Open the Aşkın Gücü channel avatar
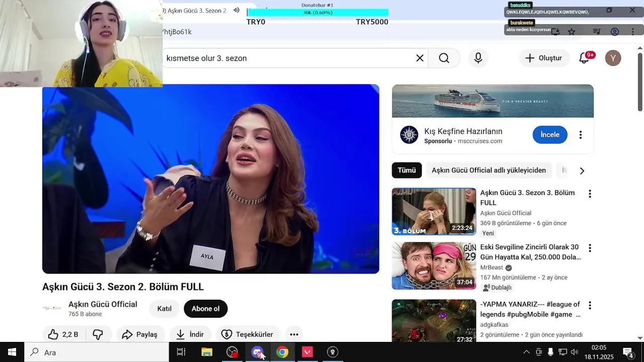Viewport: 644px width, 362px height. tap(52, 309)
